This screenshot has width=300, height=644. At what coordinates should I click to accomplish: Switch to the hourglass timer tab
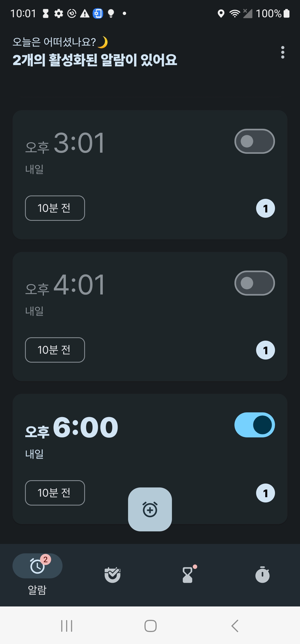click(187, 575)
